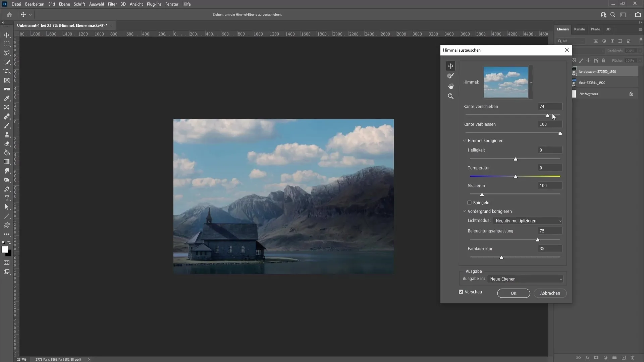This screenshot has height=362, width=644.
Task: Select the Gradient tool
Action: (7, 162)
